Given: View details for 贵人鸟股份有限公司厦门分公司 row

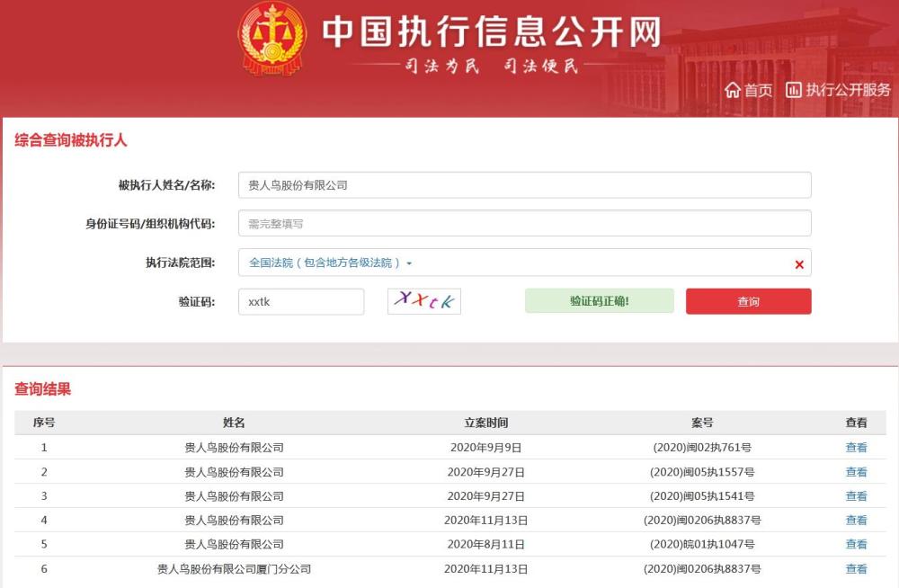Looking at the screenshot, I should (856, 569).
